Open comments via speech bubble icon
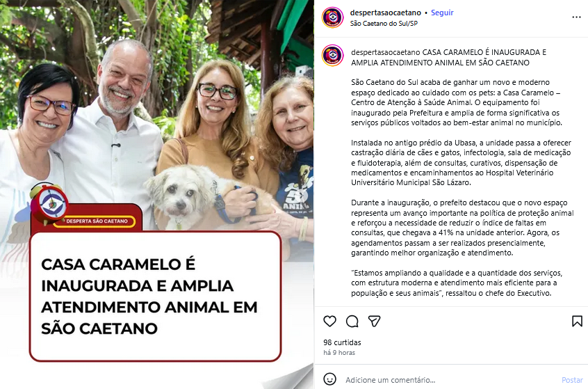588x389 pixels. coord(352,321)
